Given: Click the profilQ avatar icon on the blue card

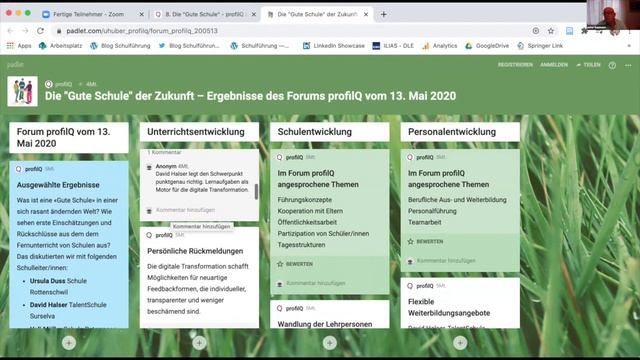Looking at the screenshot, I should (x=19, y=169).
